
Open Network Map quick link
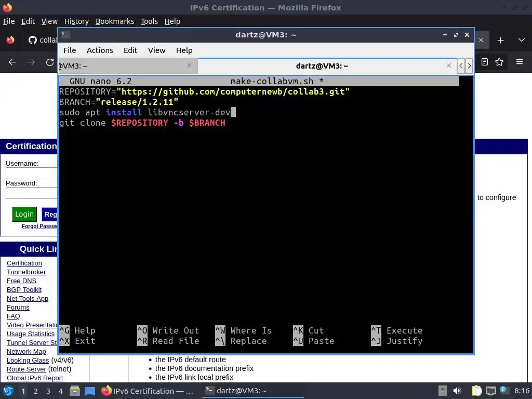coord(26,352)
